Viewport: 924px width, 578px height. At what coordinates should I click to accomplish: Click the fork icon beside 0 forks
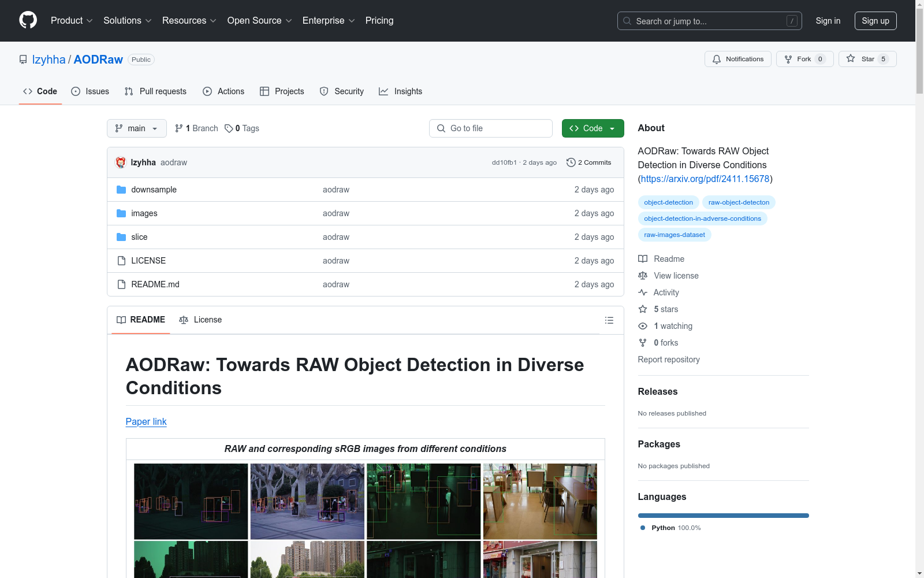click(643, 343)
